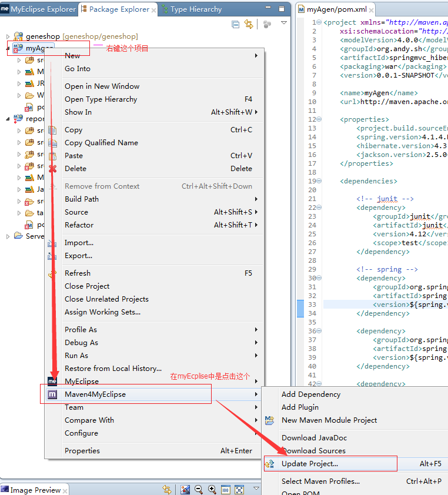Viewport: 448px width, 495px height.
Task: Click the myAgen project icon
Action: [x=18, y=48]
